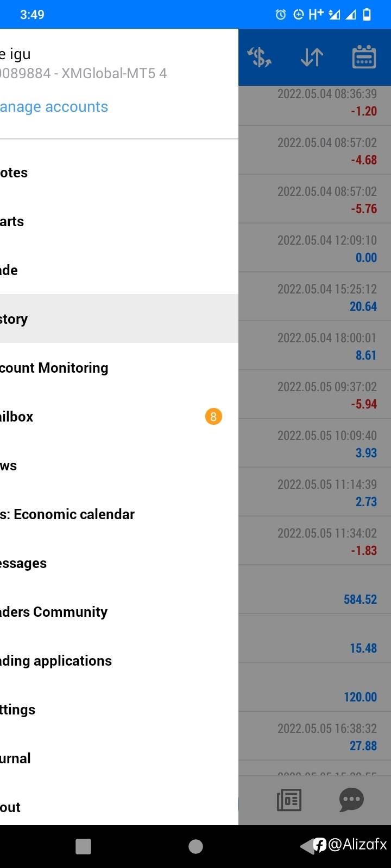The image size is (391, 868).
Task: Tap the sort arrows icon
Action: pyautogui.click(x=312, y=57)
